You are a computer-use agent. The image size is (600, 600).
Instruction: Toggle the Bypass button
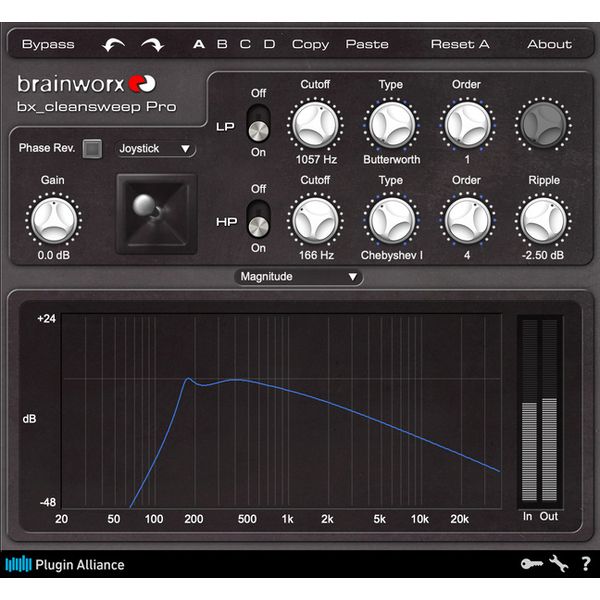click(48, 44)
